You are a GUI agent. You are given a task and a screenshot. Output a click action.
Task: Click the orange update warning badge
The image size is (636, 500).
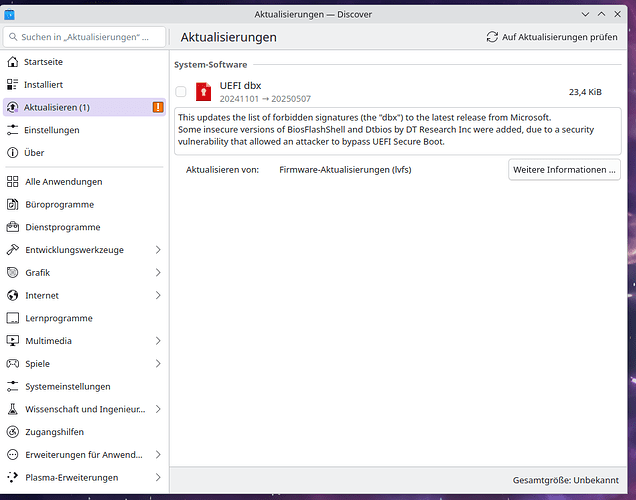pos(157,107)
